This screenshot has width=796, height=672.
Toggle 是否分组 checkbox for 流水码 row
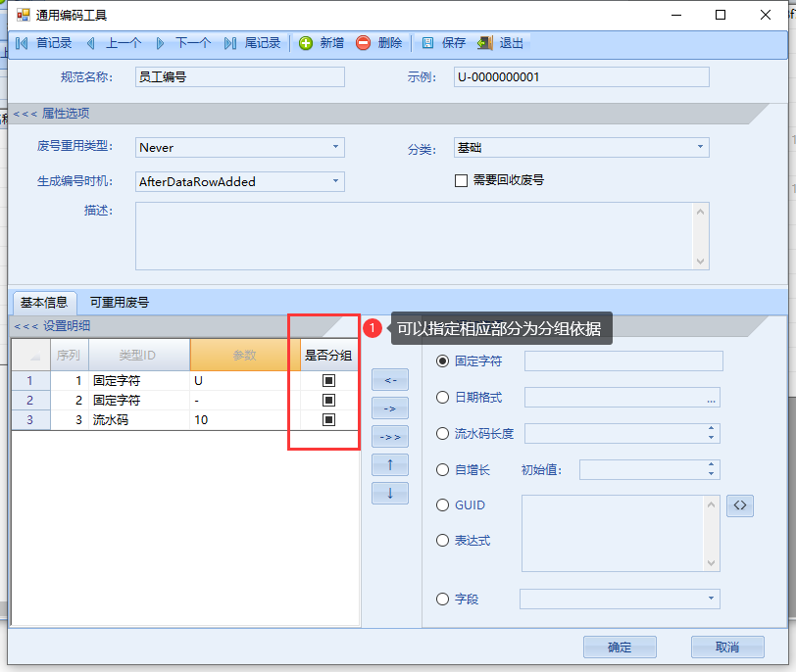[x=329, y=420]
